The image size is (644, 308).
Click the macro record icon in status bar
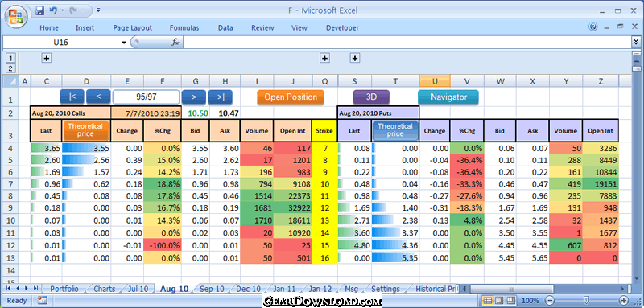tap(43, 300)
